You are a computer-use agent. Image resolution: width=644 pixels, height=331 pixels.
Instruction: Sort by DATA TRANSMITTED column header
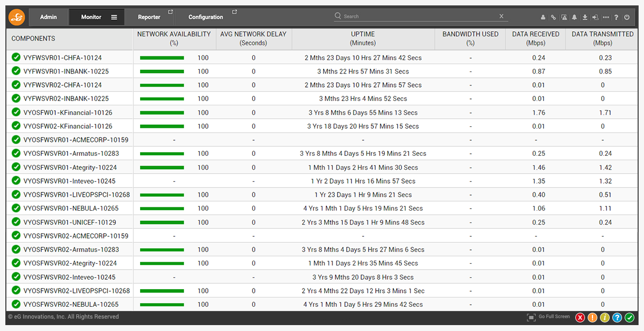603,38
